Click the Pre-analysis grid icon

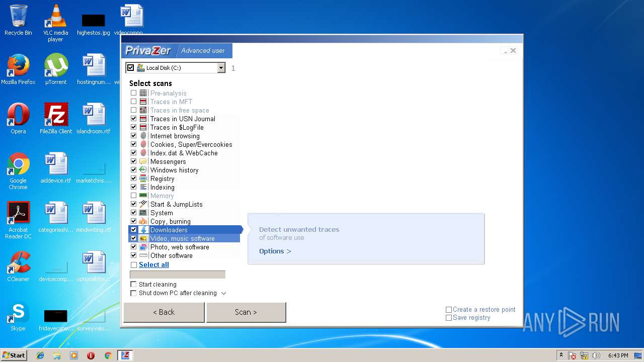click(x=143, y=93)
